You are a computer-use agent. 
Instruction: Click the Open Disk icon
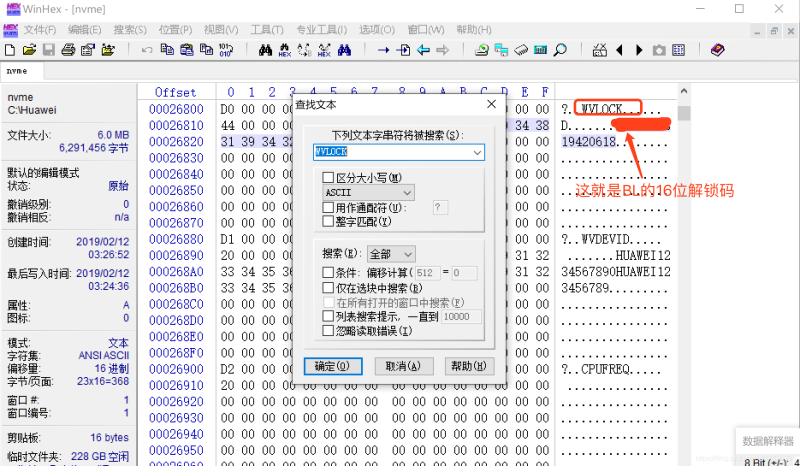pos(482,50)
